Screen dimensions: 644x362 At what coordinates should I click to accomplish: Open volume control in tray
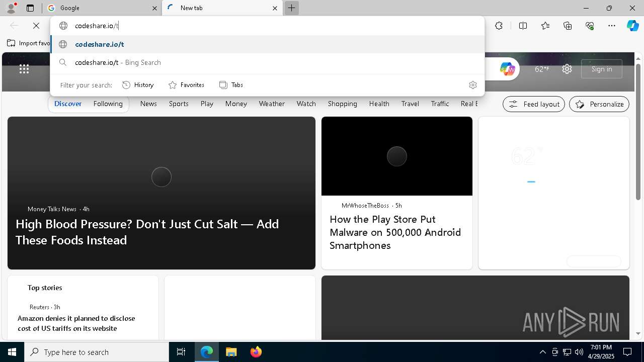coord(579,352)
